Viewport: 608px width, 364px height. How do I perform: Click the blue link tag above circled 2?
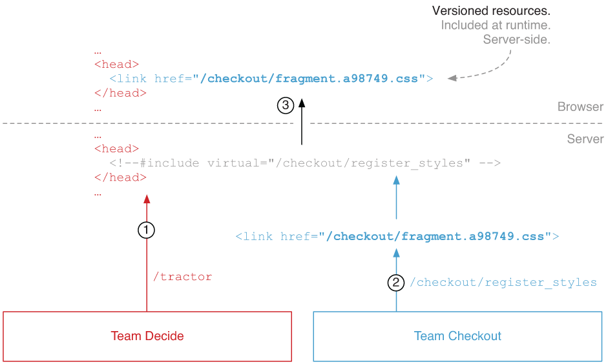397,237
